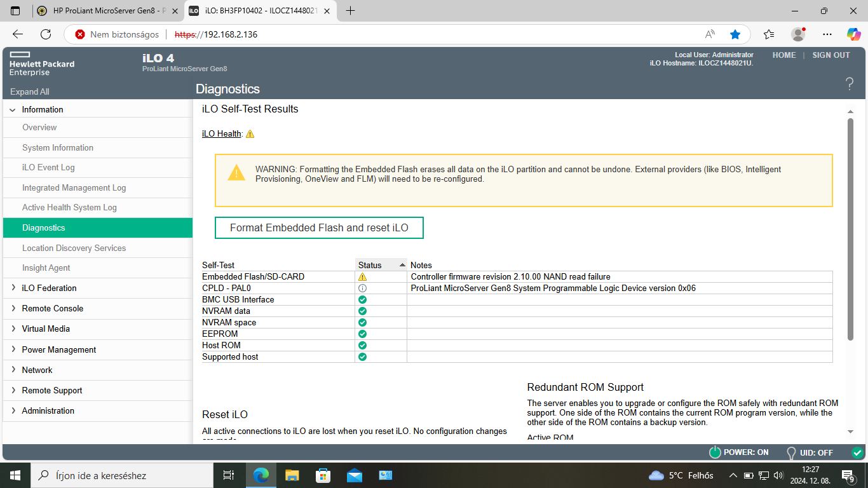Open the Mail app from the taskbar
This screenshot has height=488, width=868.
[x=354, y=475]
